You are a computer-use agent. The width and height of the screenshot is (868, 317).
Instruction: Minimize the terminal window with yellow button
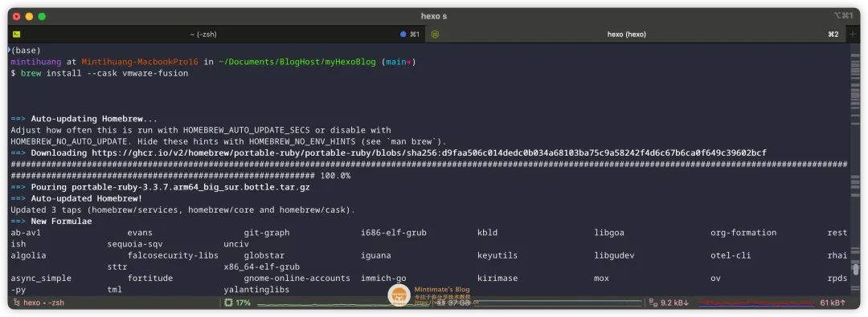tap(30, 17)
